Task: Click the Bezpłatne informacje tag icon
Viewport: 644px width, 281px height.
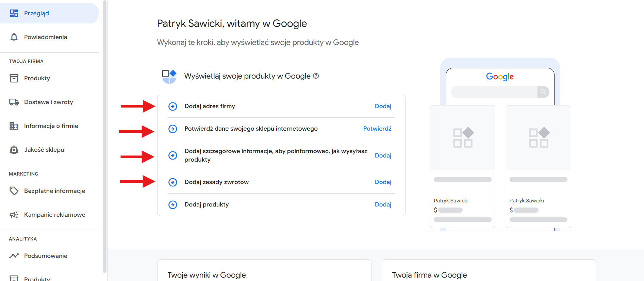Action: tap(14, 191)
